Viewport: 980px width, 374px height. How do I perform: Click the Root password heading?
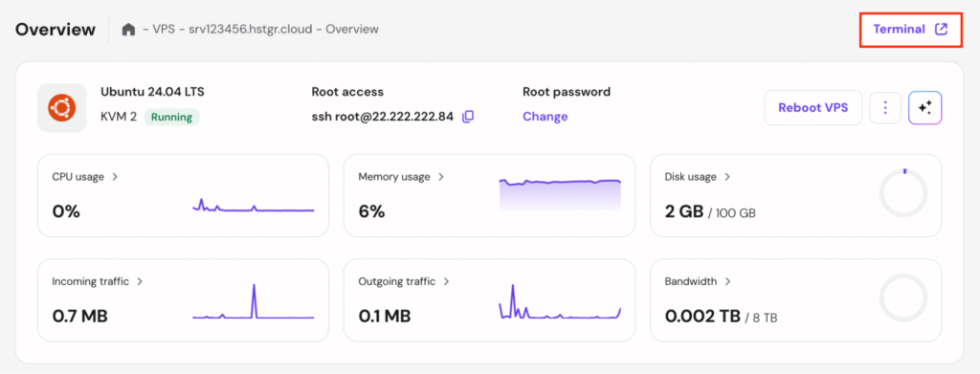[x=567, y=93]
